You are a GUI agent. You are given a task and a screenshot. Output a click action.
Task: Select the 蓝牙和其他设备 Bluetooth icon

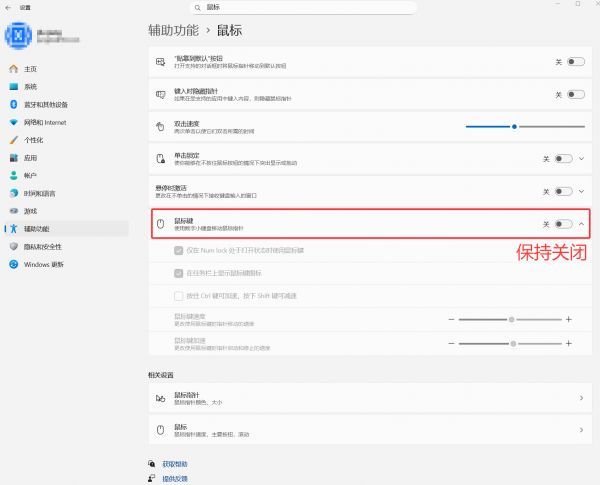pyautogui.click(x=14, y=104)
